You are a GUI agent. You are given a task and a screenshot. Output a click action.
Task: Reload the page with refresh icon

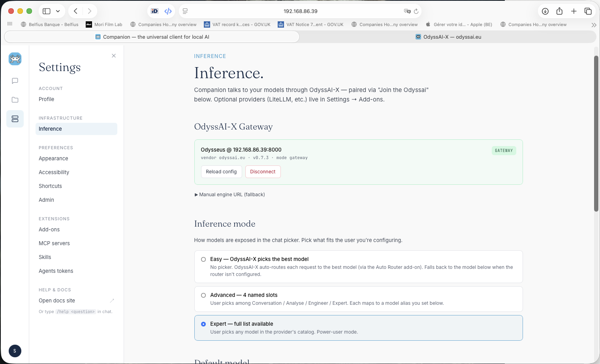[x=416, y=11]
